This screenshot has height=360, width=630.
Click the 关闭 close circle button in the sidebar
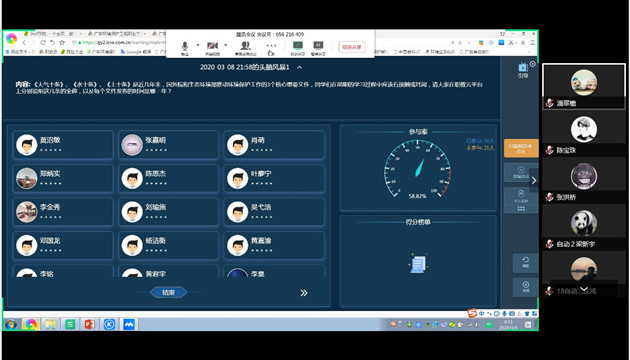tap(526, 288)
